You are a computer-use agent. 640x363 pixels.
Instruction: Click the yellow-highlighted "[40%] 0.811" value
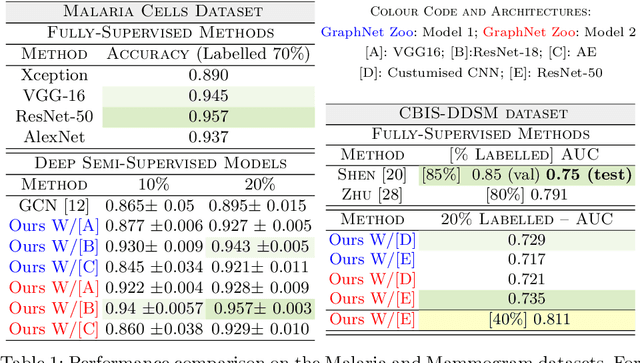click(529, 319)
